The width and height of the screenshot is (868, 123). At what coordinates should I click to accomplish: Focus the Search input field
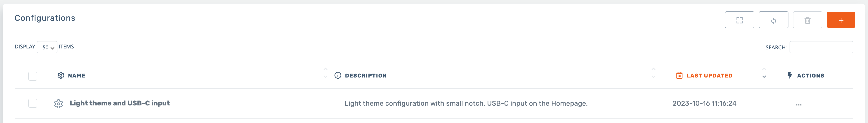click(x=821, y=47)
